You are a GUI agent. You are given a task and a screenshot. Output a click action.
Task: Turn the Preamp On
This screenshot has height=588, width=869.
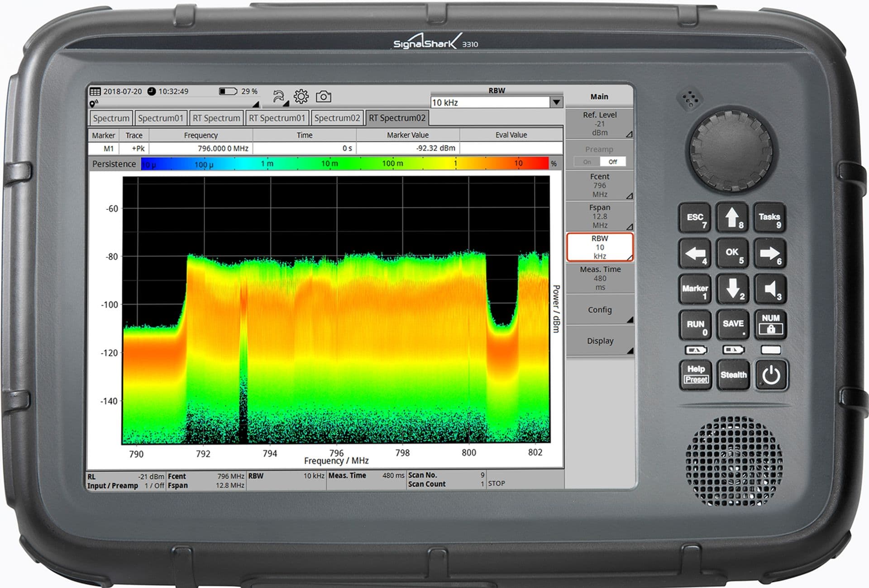[586, 161]
